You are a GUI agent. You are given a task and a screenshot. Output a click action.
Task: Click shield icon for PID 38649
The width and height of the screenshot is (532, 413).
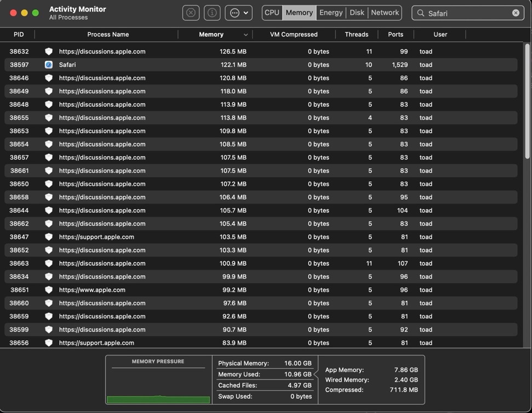tap(49, 91)
